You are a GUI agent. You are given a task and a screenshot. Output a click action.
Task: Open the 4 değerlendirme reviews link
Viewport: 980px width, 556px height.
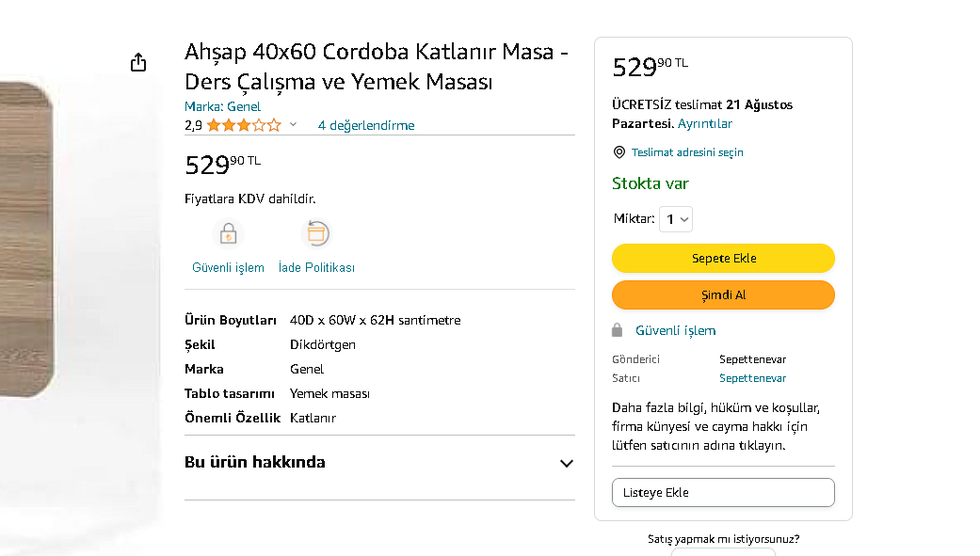[x=366, y=125]
